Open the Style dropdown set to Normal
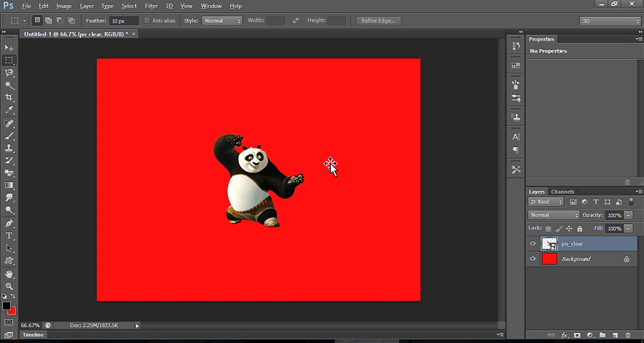Viewport: 644px width, 343px height. [221, 20]
